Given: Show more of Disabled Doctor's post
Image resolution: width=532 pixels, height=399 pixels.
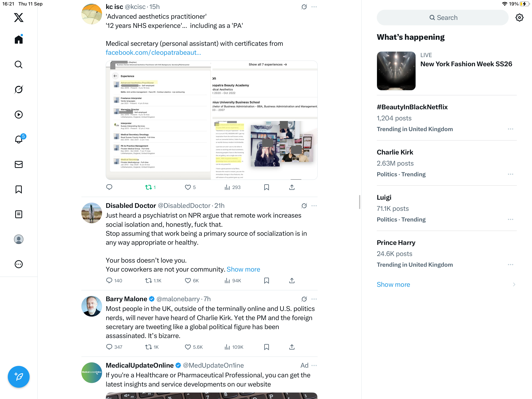Looking at the screenshot, I should pos(243,269).
